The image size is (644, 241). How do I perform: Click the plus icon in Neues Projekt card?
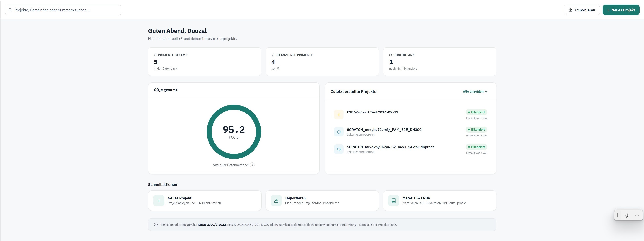click(159, 201)
